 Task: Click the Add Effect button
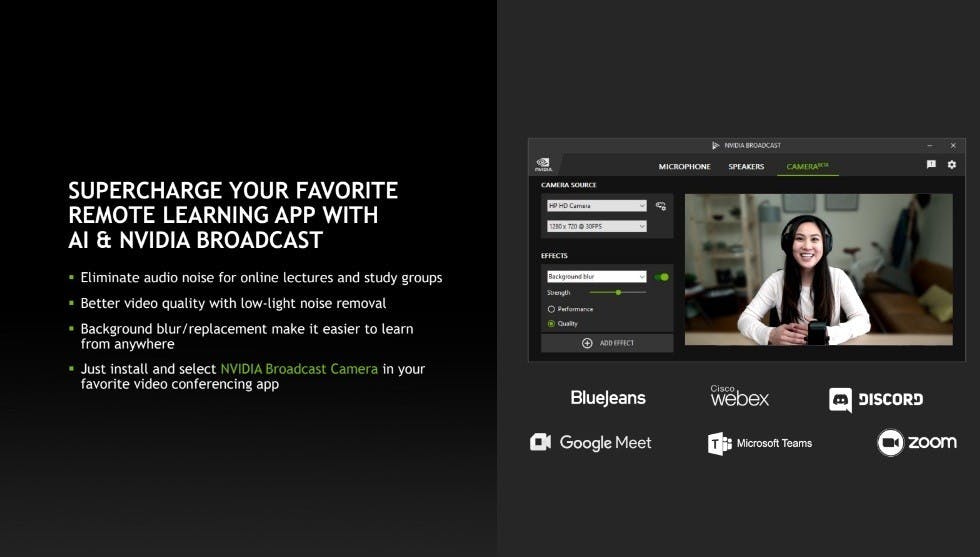[x=607, y=343]
